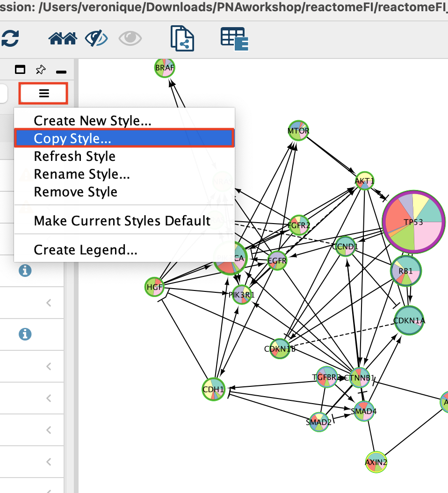The height and width of the screenshot is (493, 448).
Task: Click the documents share network icon
Action: [182, 39]
